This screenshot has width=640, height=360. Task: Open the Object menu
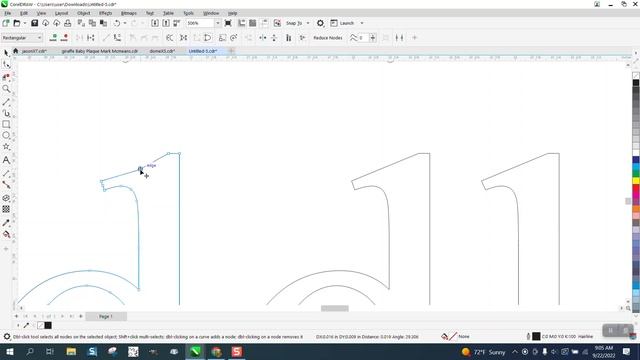pyautogui.click(x=84, y=13)
